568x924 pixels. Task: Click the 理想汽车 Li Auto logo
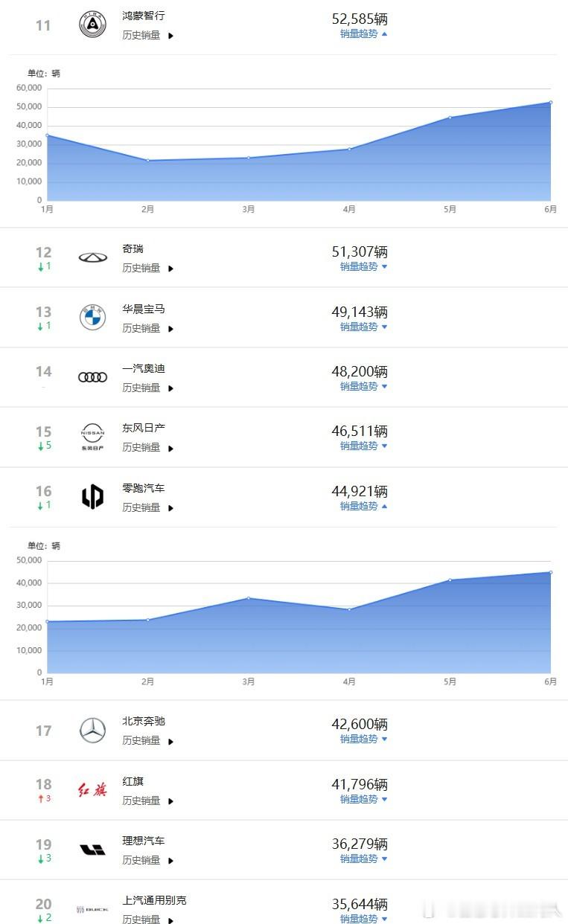coord(92,850)
